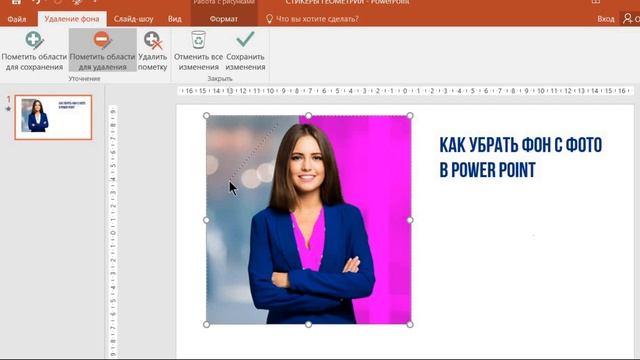Click the bottom-right handle of the picture
640x360 pixels.
tap(410, 324)
